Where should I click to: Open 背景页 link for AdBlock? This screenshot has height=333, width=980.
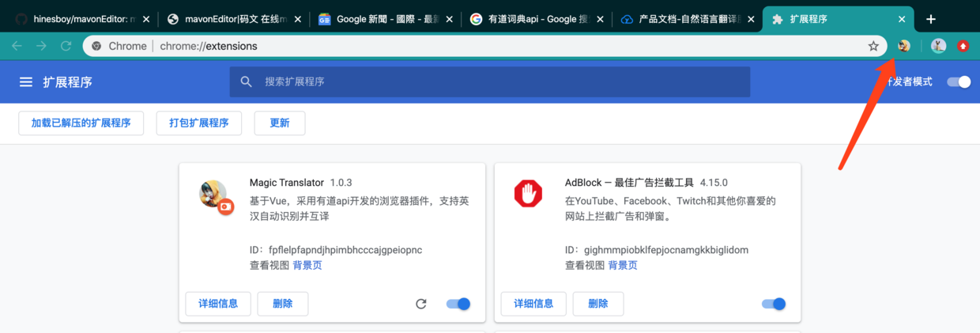pyautogui.click(x=623, y=265)
